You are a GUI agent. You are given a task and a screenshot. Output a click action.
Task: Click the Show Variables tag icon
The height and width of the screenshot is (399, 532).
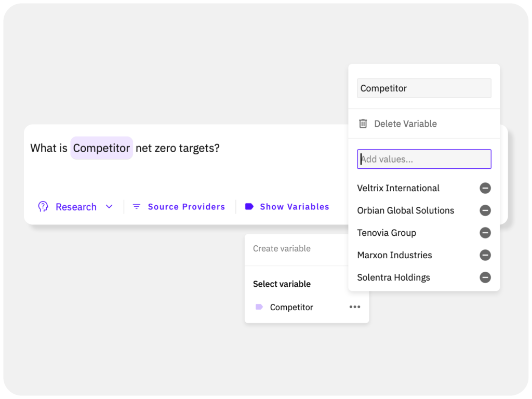tap(249, 206)
